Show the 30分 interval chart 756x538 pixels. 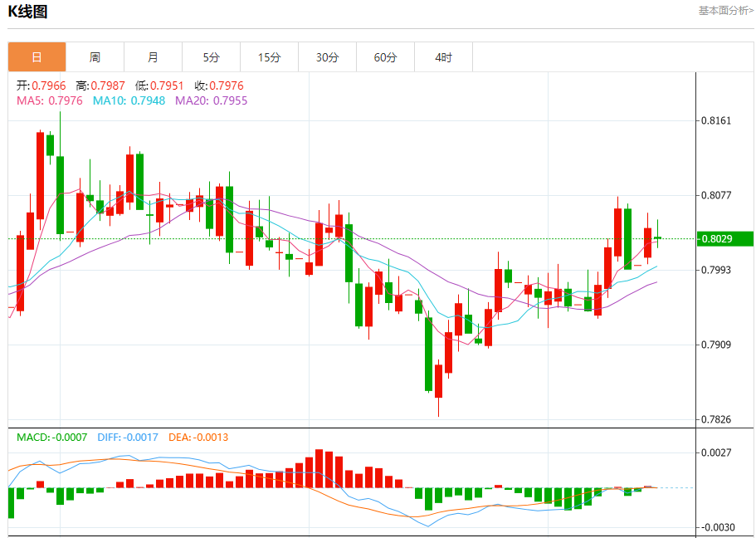327,57
